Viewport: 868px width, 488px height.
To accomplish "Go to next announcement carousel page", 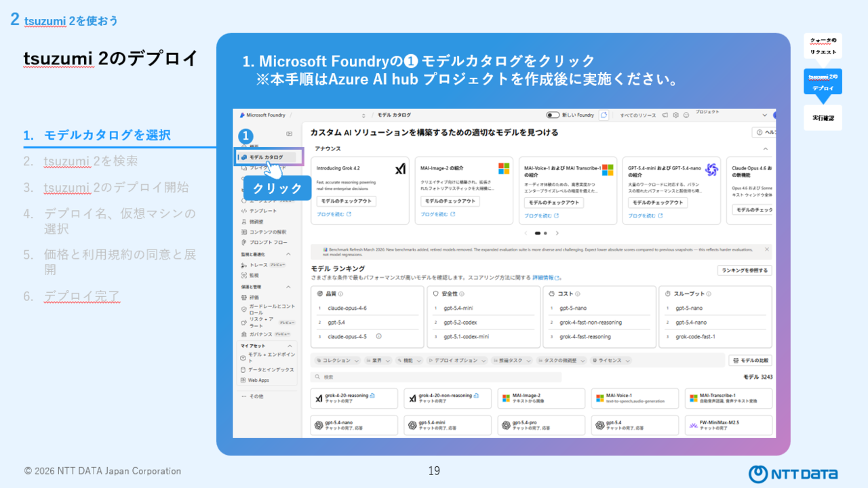I will point(557,233).
